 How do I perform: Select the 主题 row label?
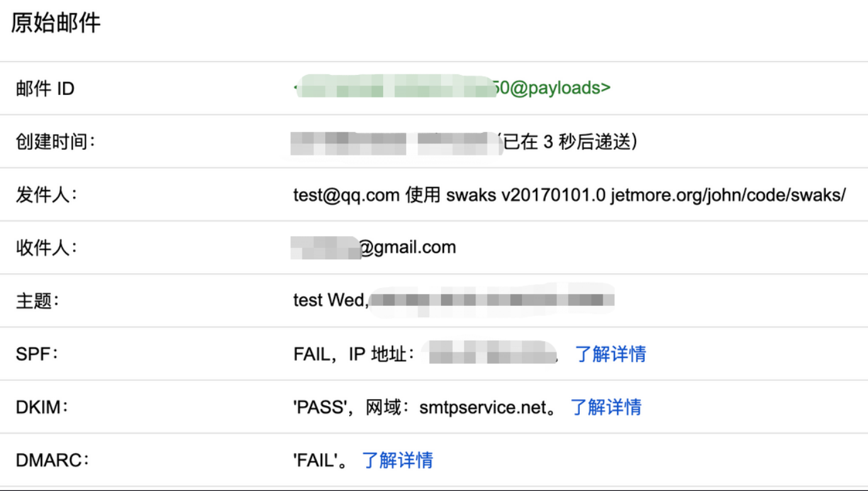coord(37,301)
